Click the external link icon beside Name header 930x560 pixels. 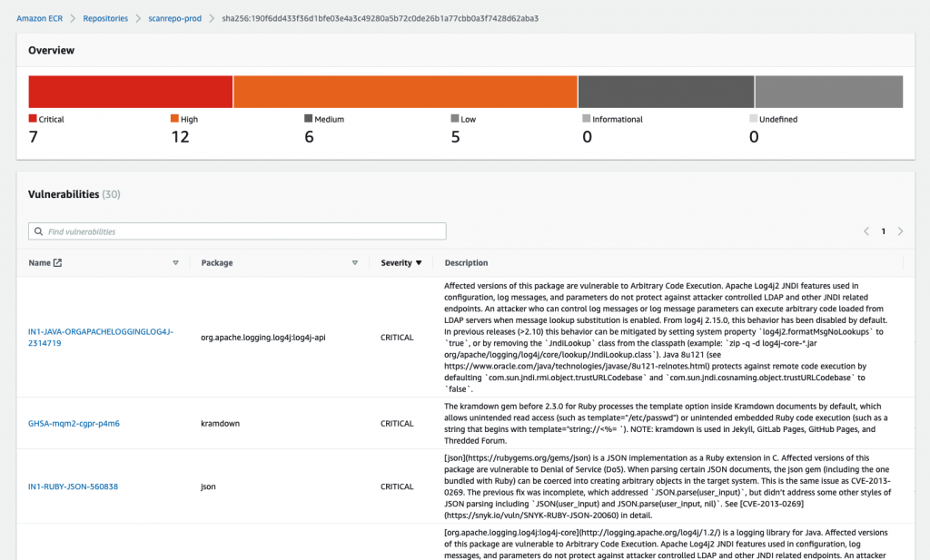point(57,261)
